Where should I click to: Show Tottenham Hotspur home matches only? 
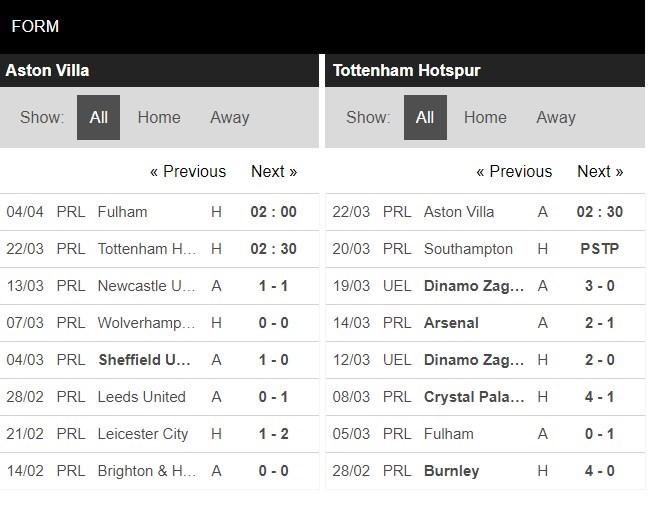coord(485,117)
